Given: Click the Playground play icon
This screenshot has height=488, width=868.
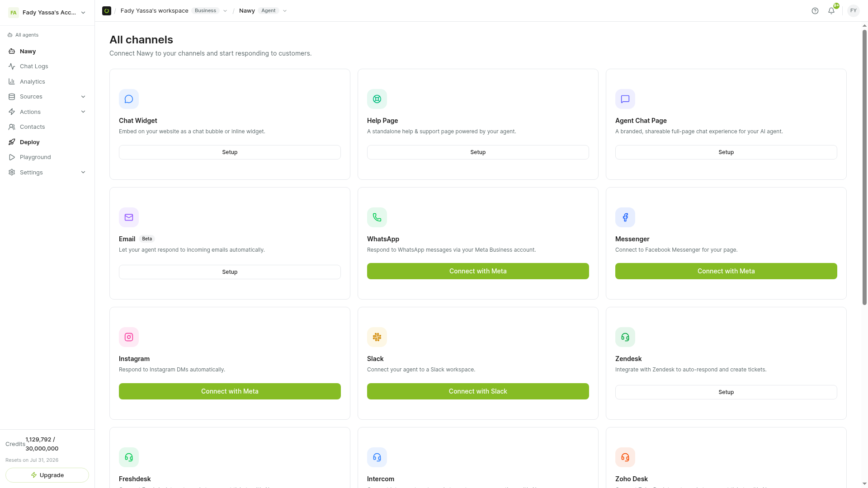Looking at the screenshot, I should click(x=12, y=157).
